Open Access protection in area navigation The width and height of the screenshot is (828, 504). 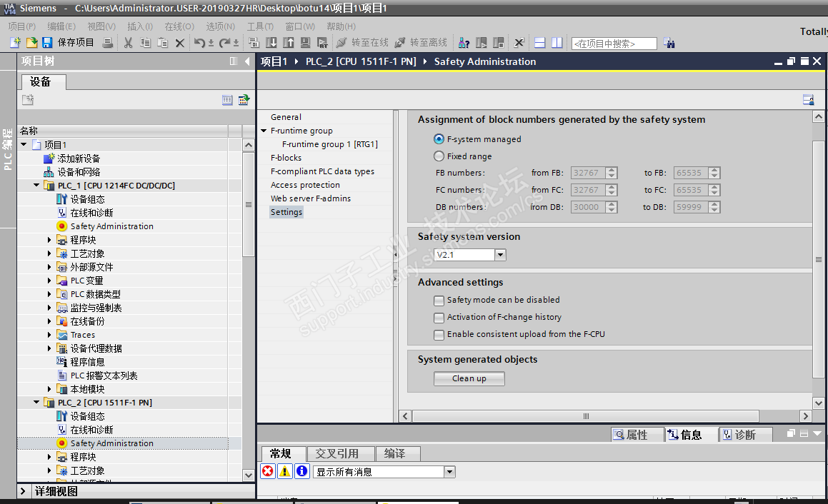coord(305,185)
